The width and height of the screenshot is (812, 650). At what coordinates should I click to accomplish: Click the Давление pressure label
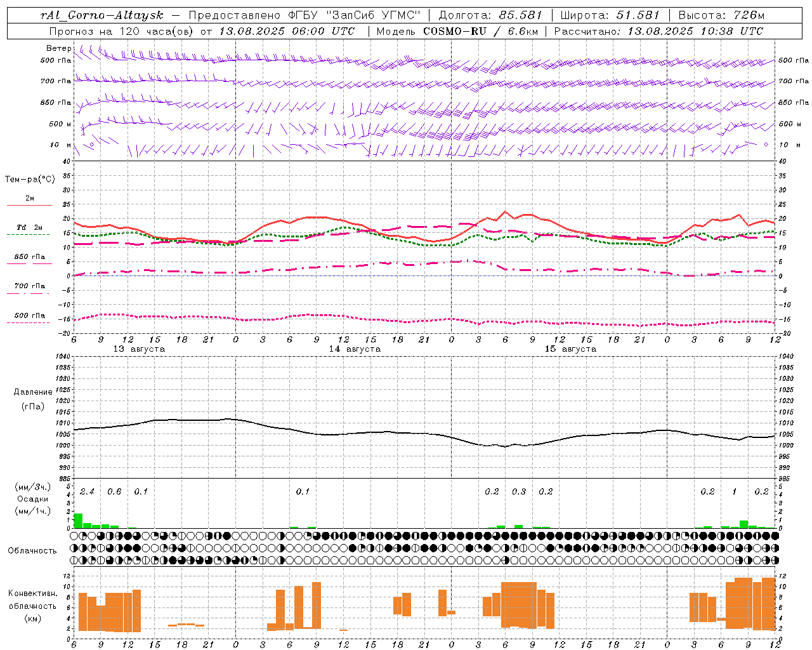click(x=33, y=392)
